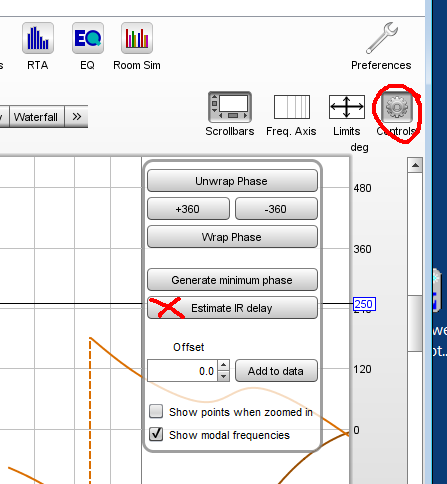This screenshot has width=447, height=484.
Task: Click the deg axis unit label
Action: point(359,147)
